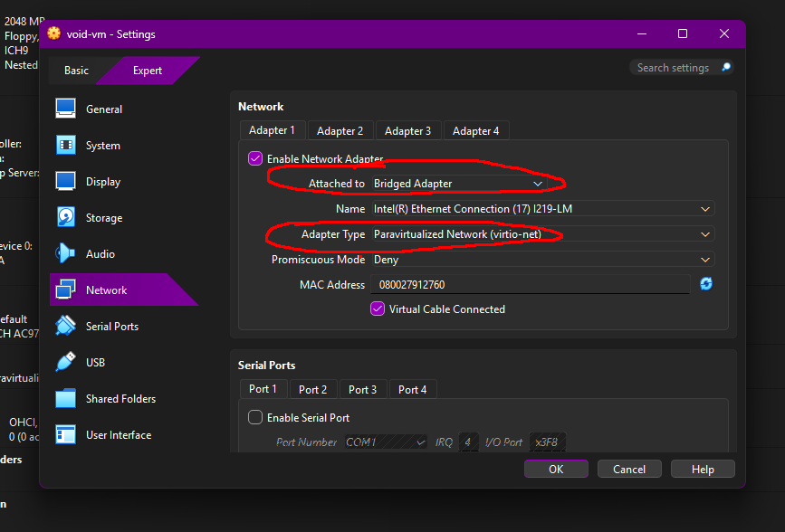This screenshot has height=532, width=785.
Task: Uncheck Virtual Cable Connected
Action: tap(378, 309)
